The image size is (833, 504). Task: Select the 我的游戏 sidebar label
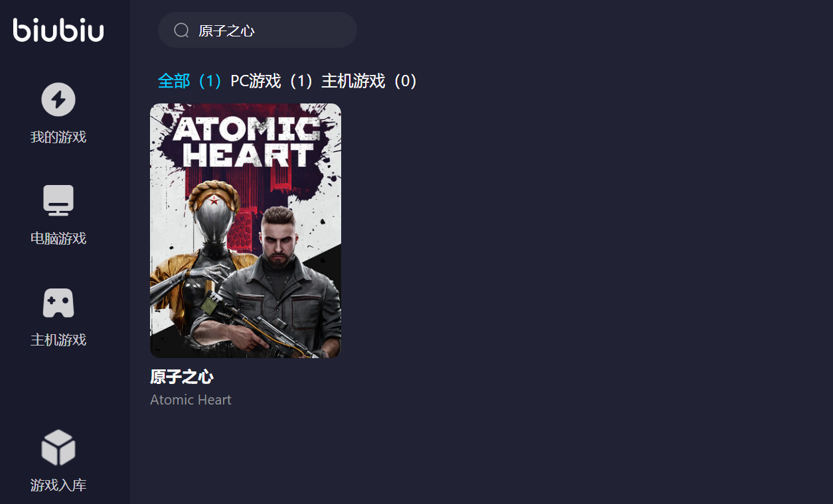pyautogui.click(x=58, y=137)
